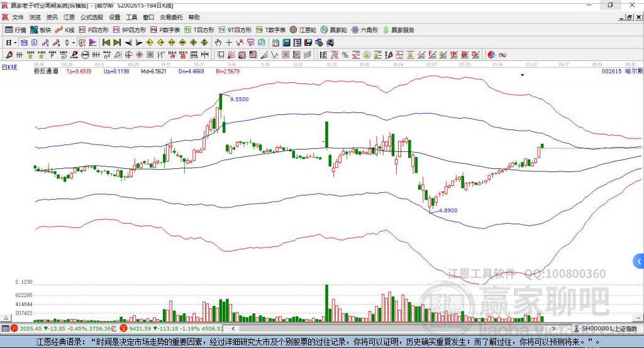This screenshot has height=348, width=644.
Task: Open the 交易委托 menu
Action: point(171,17)
